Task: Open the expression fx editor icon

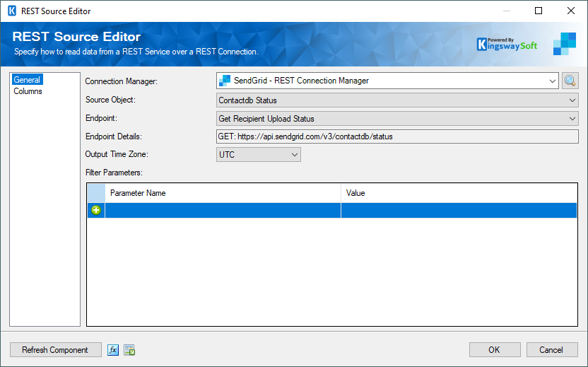Action: tap(113, 350)
